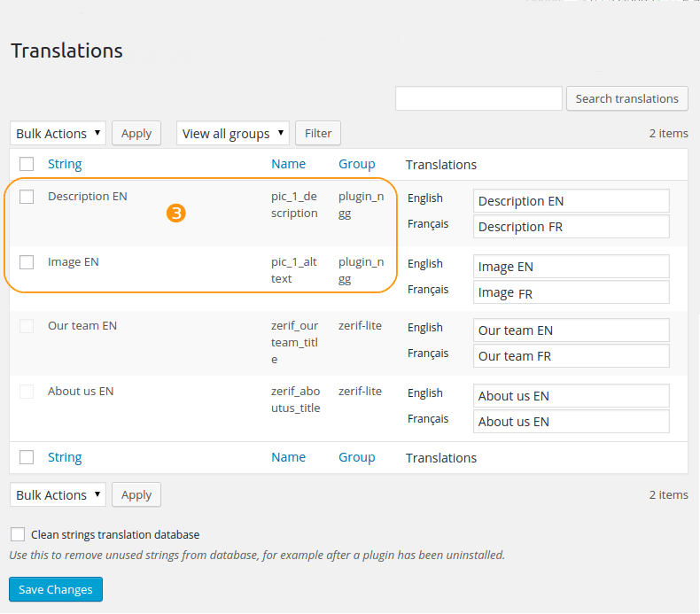700x614 pixels.
Task: Tick the select-all checkbox in top header
Action: [27, 164]
